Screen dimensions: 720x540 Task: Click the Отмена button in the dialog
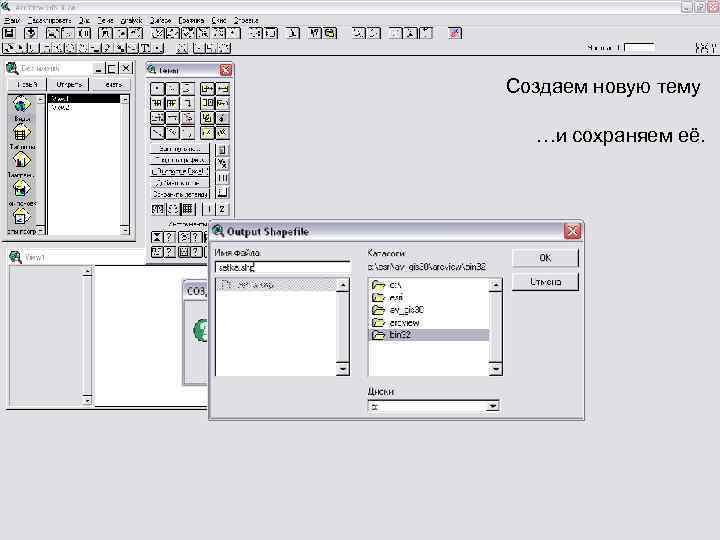click(x=545, y=281)
